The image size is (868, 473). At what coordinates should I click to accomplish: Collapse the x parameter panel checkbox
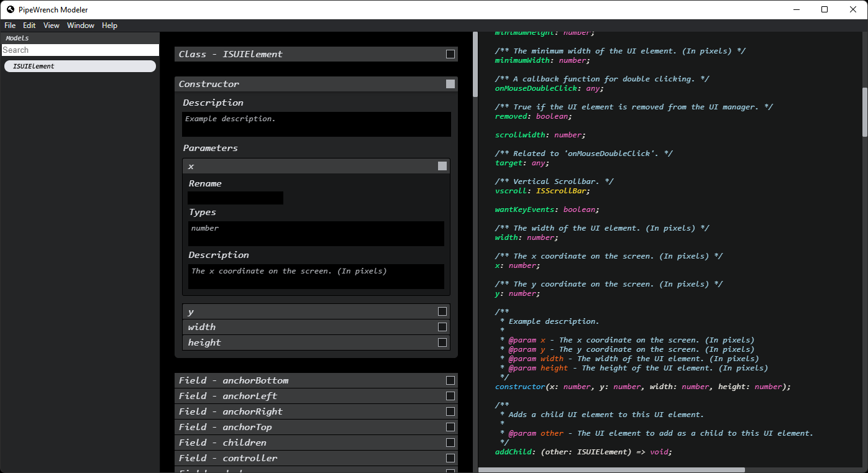[x=442, y=166]
